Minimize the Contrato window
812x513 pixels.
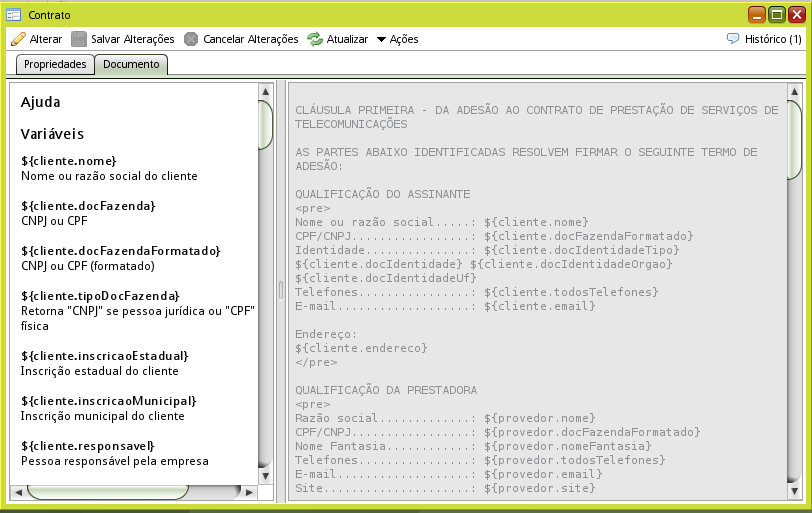click(757, 14)
